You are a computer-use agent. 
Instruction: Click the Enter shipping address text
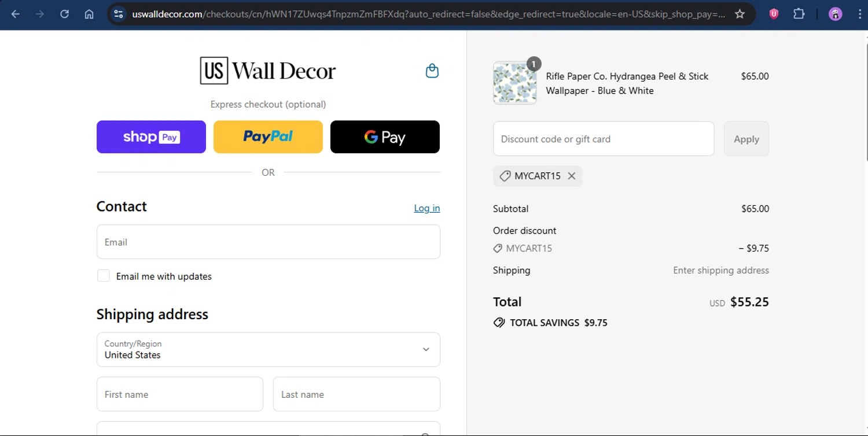pyautogui.click(x=721, y=270)
